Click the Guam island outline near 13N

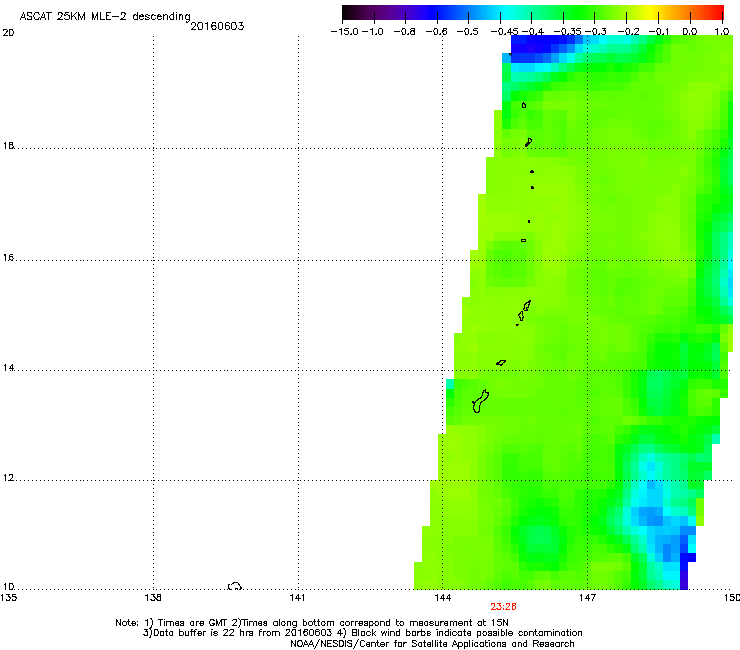click(480, 402)
